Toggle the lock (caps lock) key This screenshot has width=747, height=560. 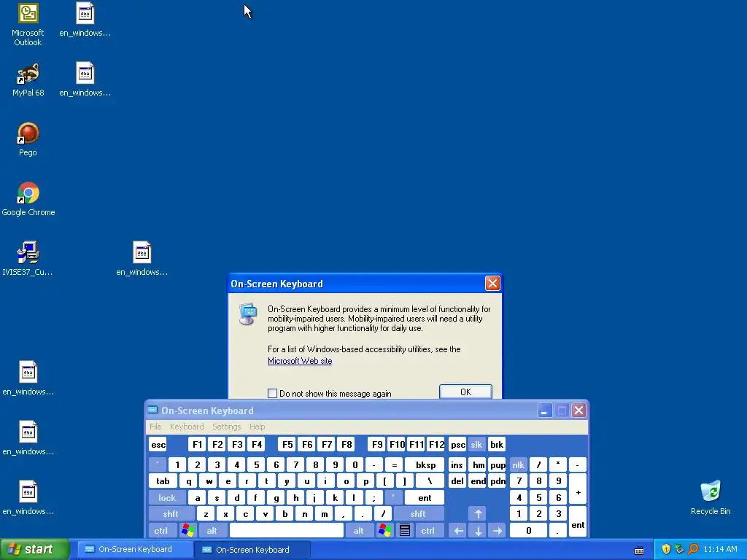167,497
